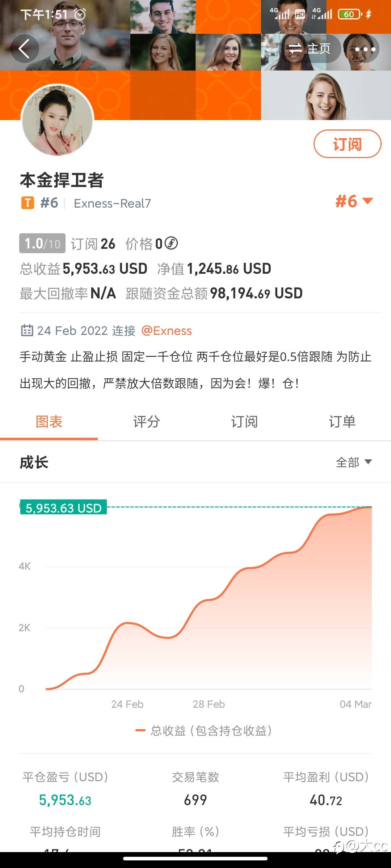
Task: Tap the 1.0/10 rating score badge
Action: (x=42, y=243)
